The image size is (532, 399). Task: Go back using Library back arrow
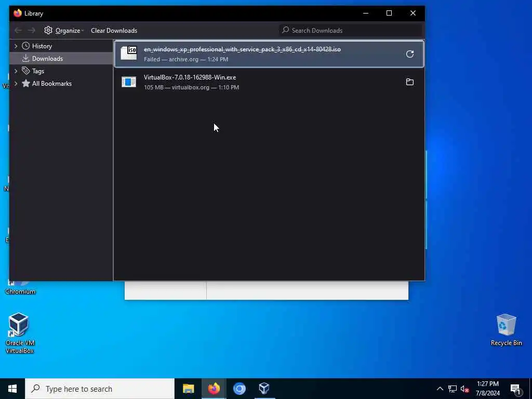[x=18, y=31]
